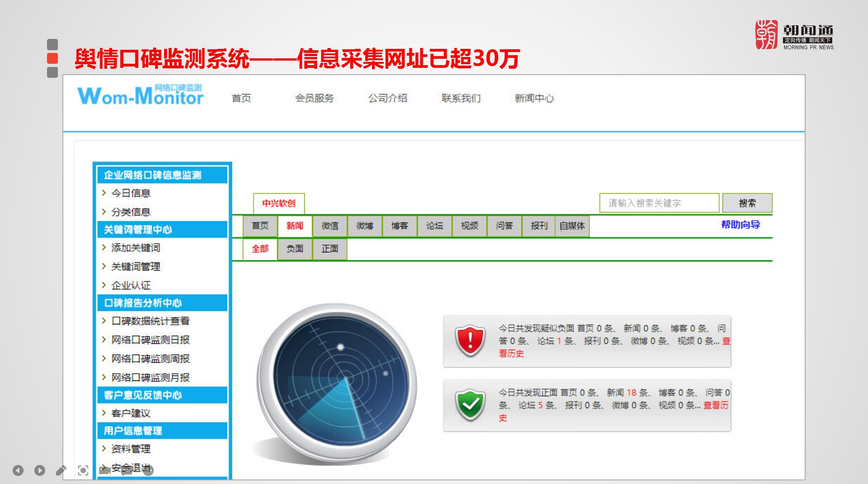Select the 正面 sentiment filter tab
Screen dimensions: 868x484
(x=330, y=249)
